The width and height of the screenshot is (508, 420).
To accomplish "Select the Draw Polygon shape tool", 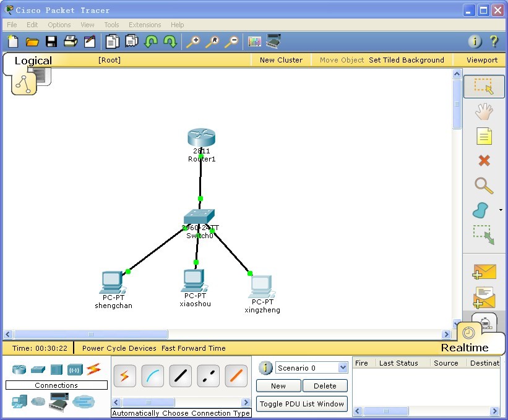I will 480,210.
